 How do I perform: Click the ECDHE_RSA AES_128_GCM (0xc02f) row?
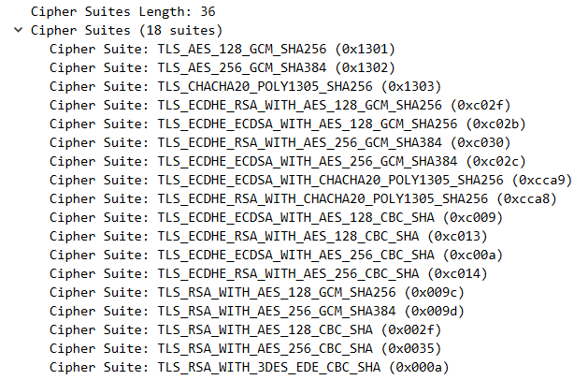click(280, 105)
